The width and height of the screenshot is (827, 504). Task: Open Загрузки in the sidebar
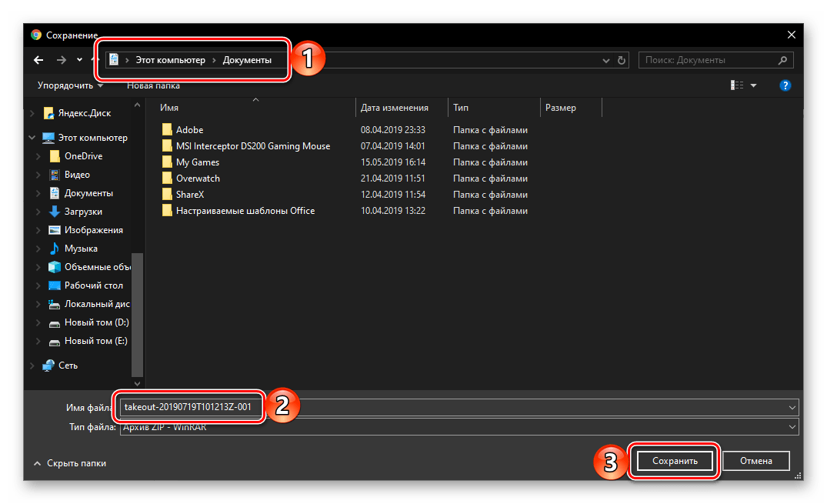click(x=83, y=212)
